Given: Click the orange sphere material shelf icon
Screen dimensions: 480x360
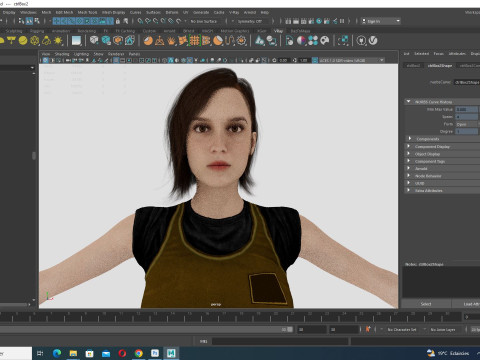Looking at the screenshot, I should click(x=148, y=41).
